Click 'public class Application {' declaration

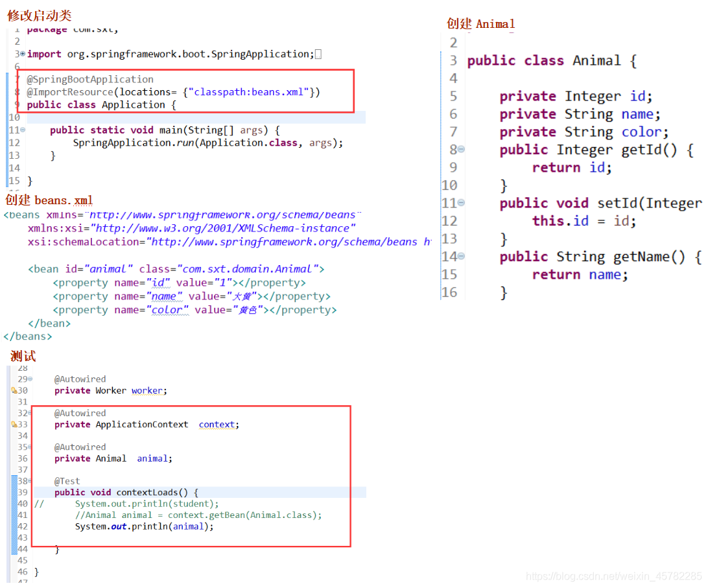[x=101, y=105]
